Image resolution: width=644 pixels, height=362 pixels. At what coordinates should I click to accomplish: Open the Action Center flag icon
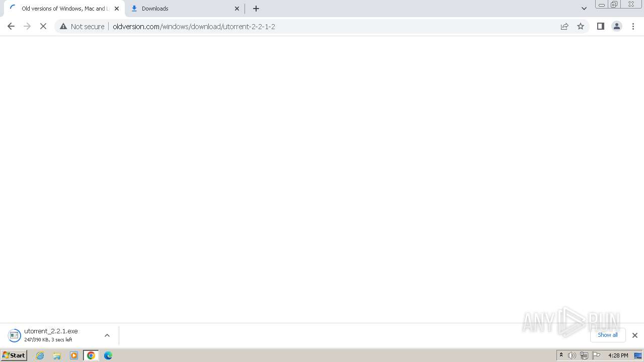596,355
